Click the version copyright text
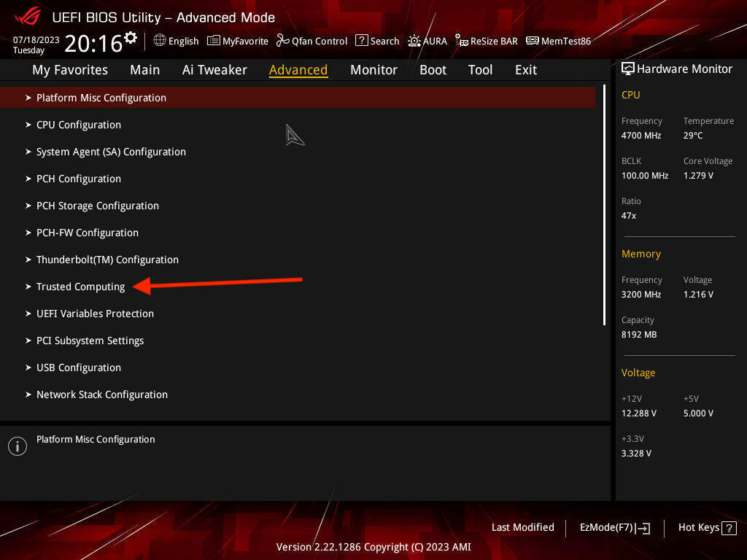The height and width of the screenshot is (560, 747). (373, 547)
